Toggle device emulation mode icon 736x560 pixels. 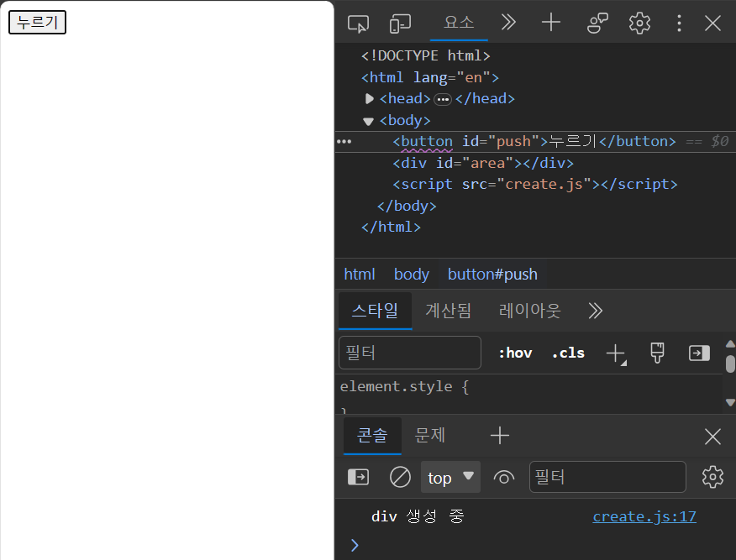point(401,23)
